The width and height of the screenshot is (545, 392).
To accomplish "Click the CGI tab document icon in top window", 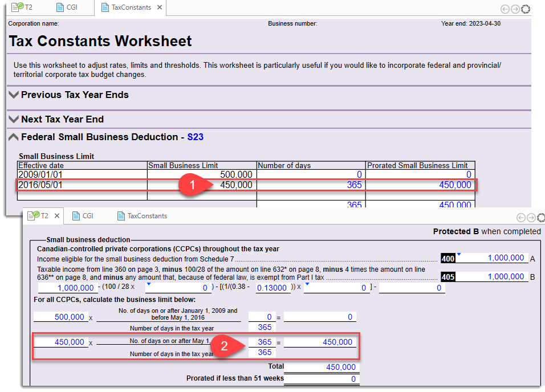I will [60, 7].
